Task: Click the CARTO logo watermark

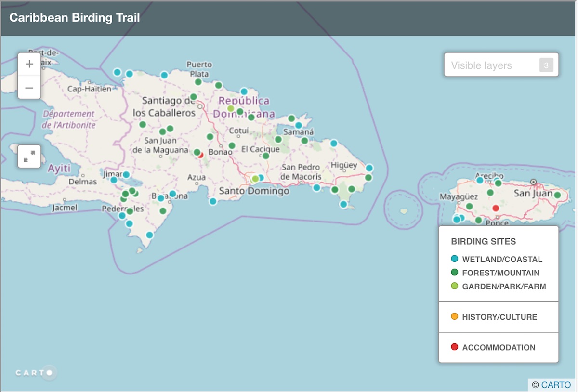Action: [36, 373]
